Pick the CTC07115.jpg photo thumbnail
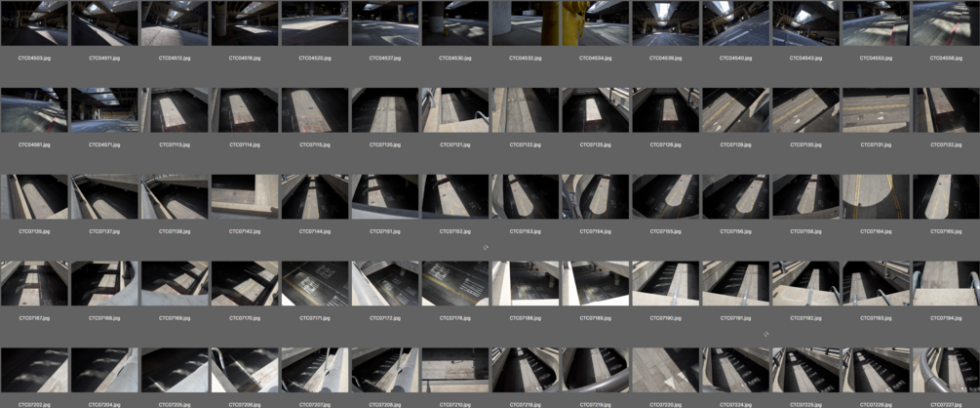The height and width of the screenshot is (408, 980). 314,109
